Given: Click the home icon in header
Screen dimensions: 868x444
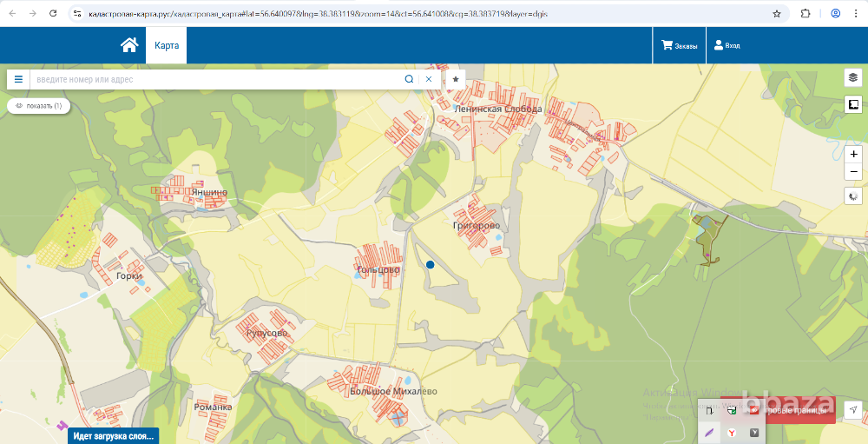Looking at the screenshot, I should (129, 45).
